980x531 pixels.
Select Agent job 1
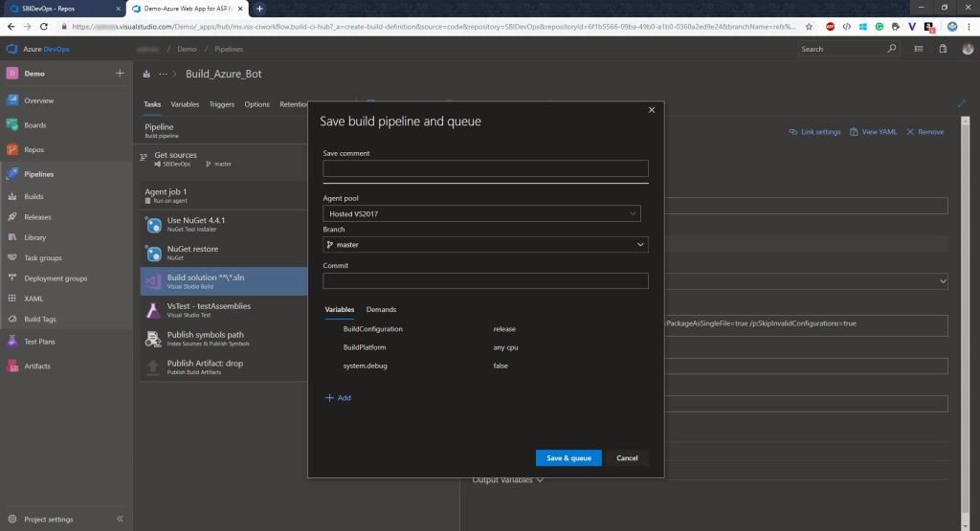223,195
